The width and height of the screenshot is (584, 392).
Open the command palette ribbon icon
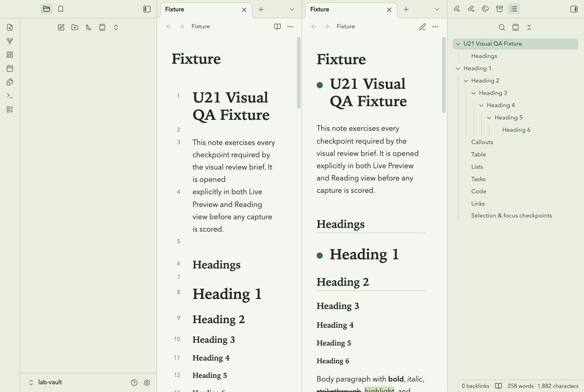[10, 96]
